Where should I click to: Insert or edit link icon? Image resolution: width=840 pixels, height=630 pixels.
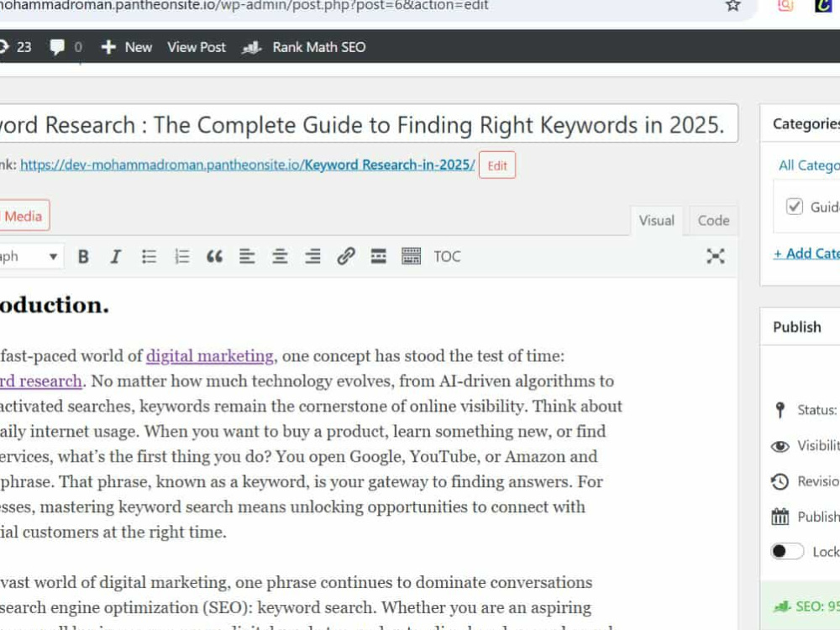[x=345, y=256]
